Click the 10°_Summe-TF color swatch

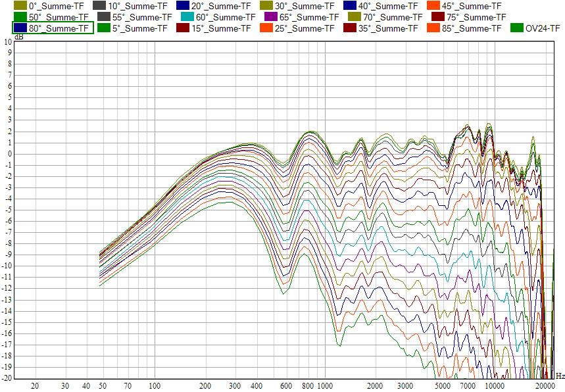point(99,6)
